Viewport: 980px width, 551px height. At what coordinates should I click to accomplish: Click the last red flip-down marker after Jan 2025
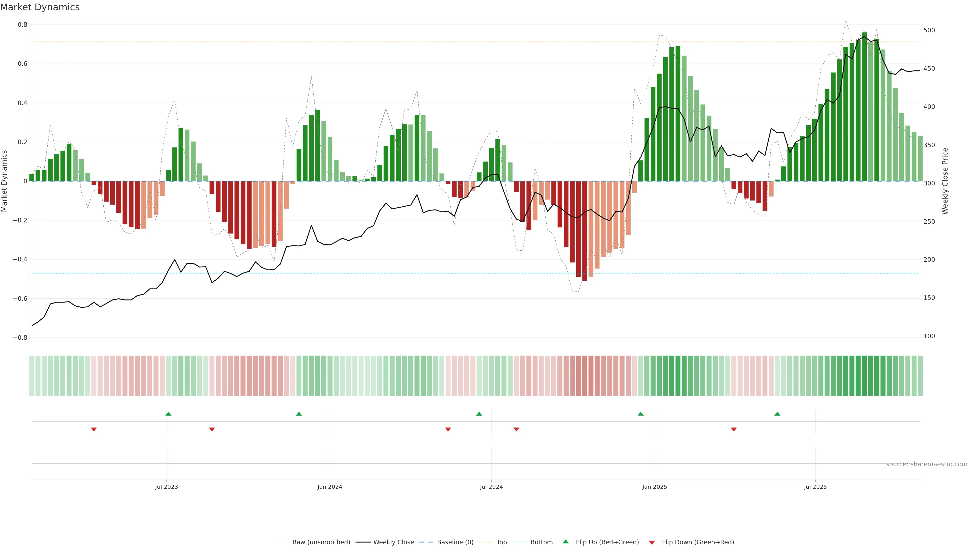734,429
